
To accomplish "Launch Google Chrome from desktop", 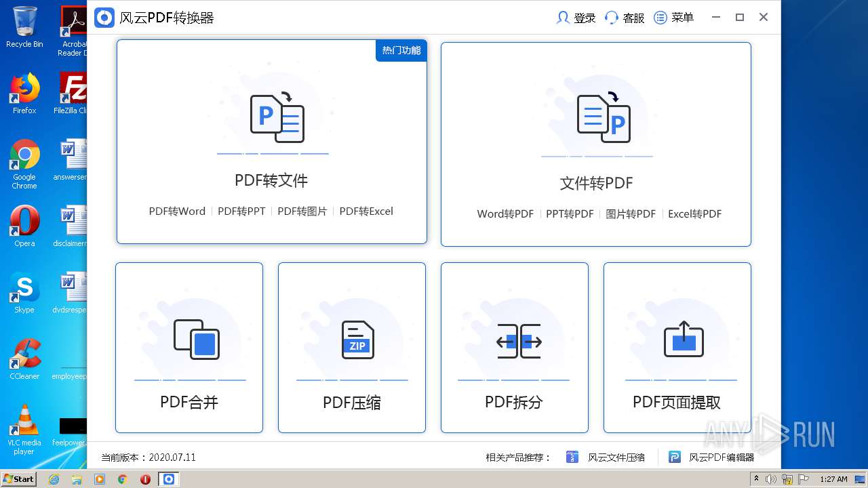I will (24, 164).
